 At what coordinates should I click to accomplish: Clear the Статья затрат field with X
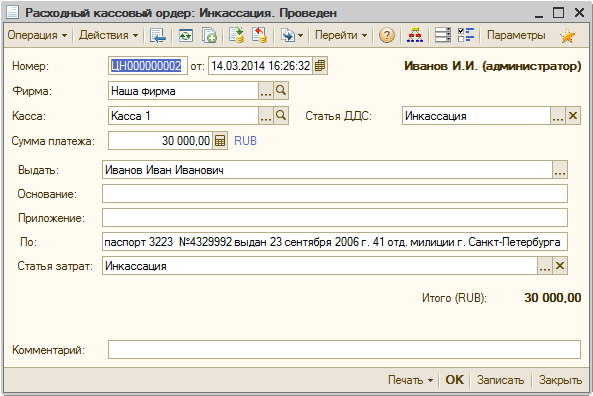pos(560,266)
